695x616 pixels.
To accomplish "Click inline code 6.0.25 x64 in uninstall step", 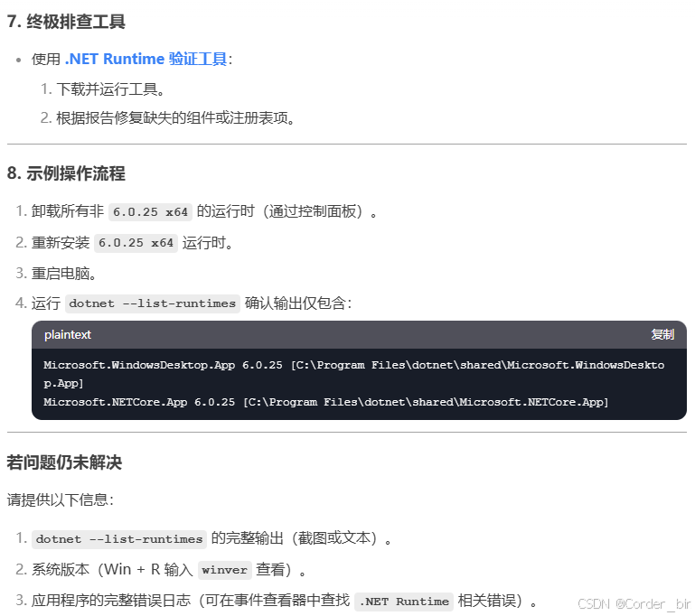I will point(150,211).
